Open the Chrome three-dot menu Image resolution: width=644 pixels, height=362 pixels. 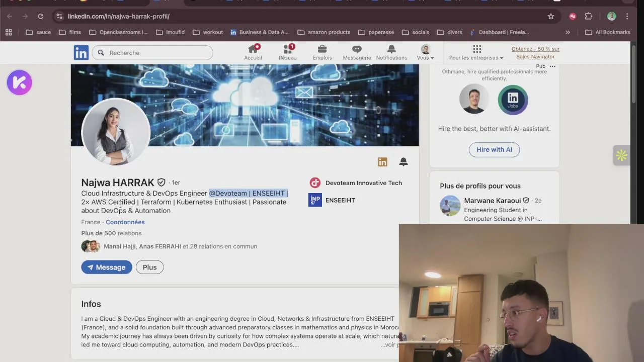[x=627, y=16]
